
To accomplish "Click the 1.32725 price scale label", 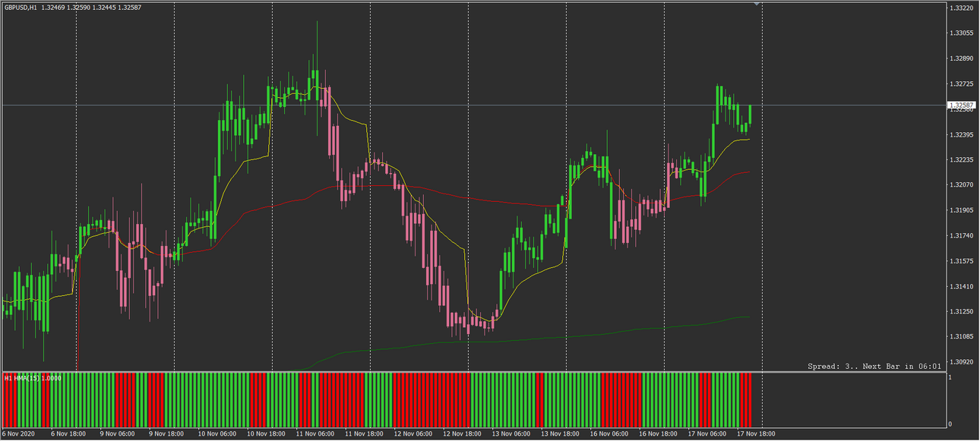I will [x=961, y=83].
